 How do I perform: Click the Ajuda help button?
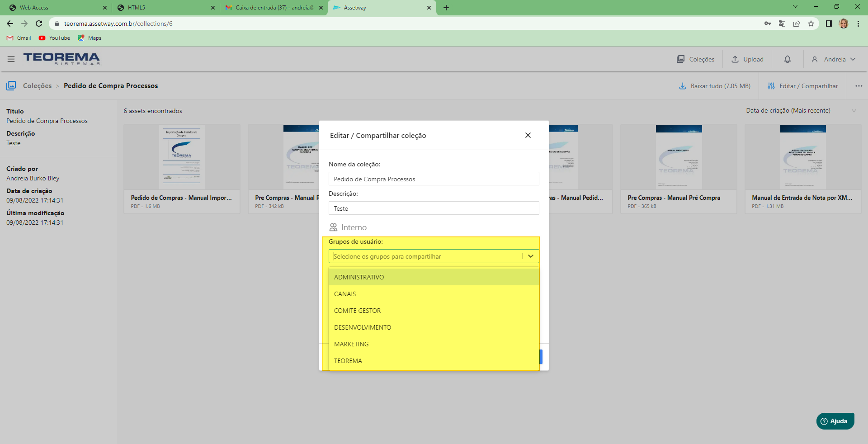[835, 421]
